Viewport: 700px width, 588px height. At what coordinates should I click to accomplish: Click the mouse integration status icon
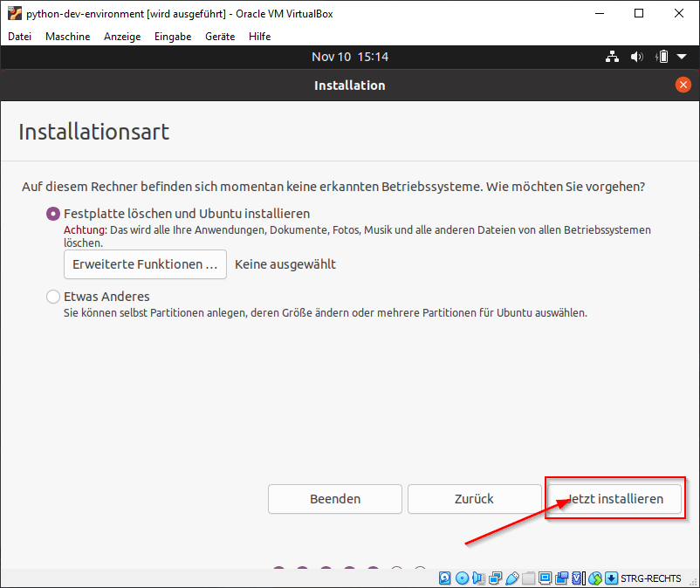click(x=594, y=578)
